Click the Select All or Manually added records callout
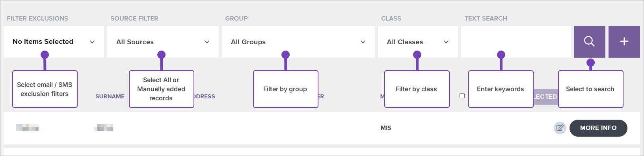The width and height of the screenshot is (644, 156). [161, 89]
